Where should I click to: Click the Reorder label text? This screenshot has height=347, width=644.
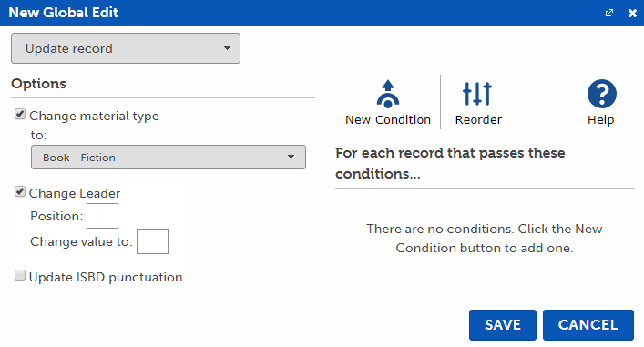(478, 120)
